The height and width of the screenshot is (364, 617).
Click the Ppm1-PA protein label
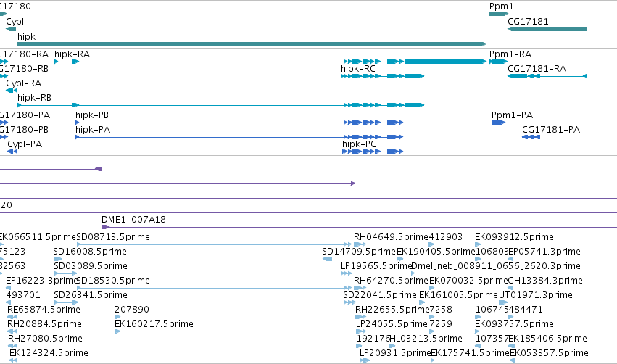pyautogui.click(x=512, y=115)
